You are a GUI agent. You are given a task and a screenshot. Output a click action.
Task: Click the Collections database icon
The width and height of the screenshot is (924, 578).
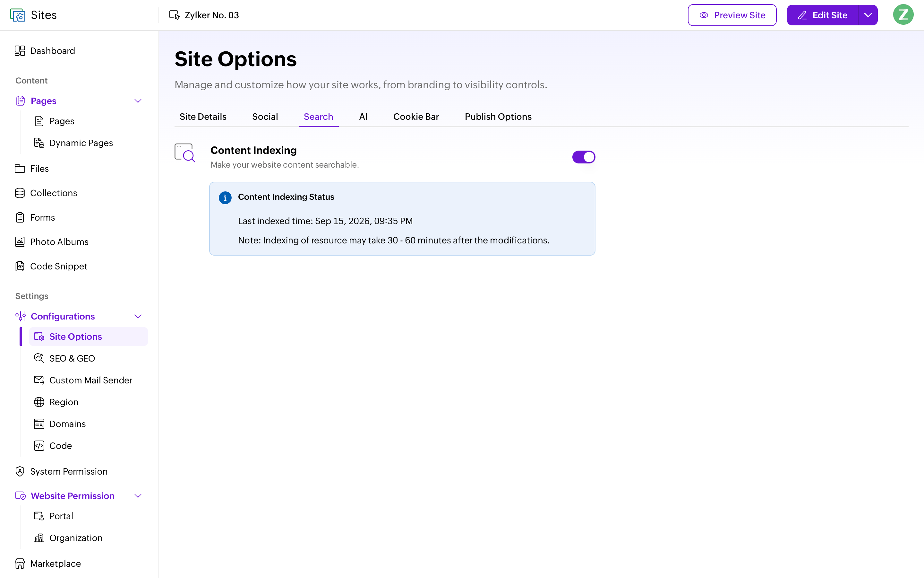(20, 193)
